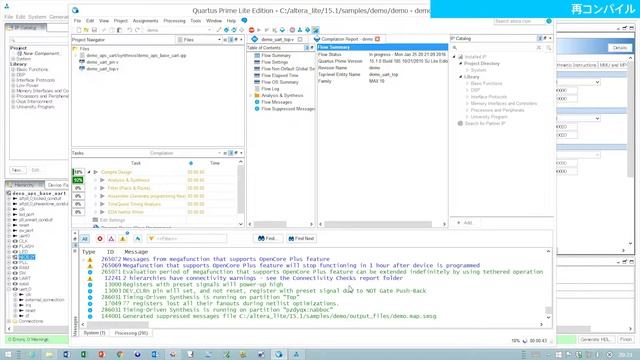Click the Open file toolbar icon
Viewport: 640px width, 360px height.
[x=87, y=30]
